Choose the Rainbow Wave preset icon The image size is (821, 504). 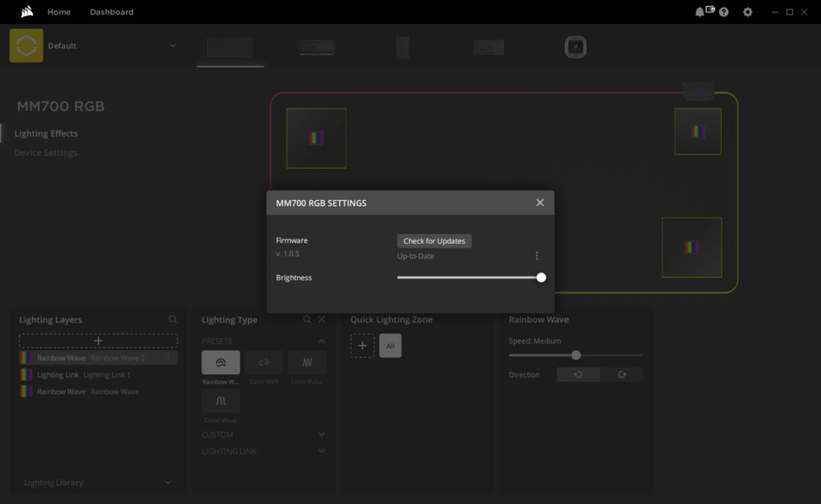[x=220, y=362]
